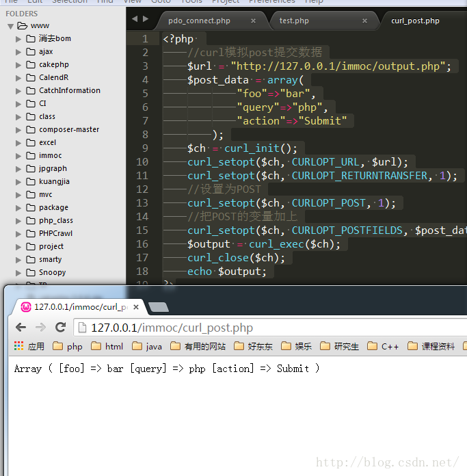Open the 研究生 bookmarks folder

[x=340, y=346]
